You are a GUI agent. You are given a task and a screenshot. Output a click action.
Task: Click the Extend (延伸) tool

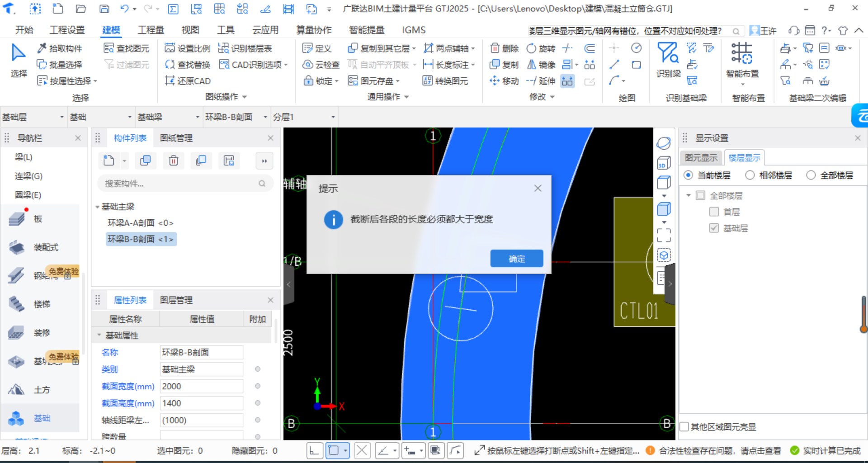541,81
